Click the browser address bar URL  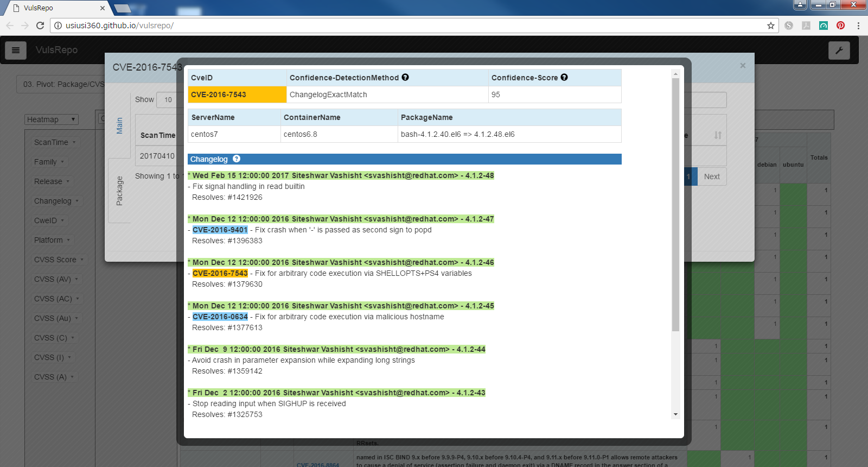[x=119, y=26]
